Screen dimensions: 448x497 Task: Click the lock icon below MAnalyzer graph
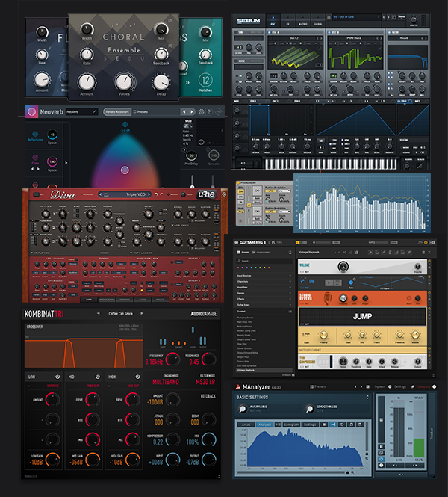pos(347,472)
